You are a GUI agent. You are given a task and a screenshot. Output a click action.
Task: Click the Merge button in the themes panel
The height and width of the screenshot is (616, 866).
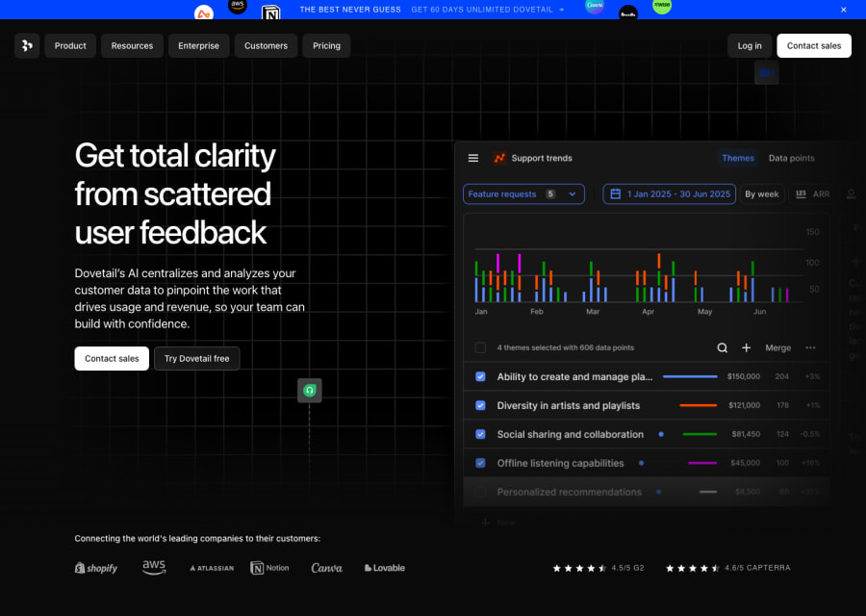777,347
